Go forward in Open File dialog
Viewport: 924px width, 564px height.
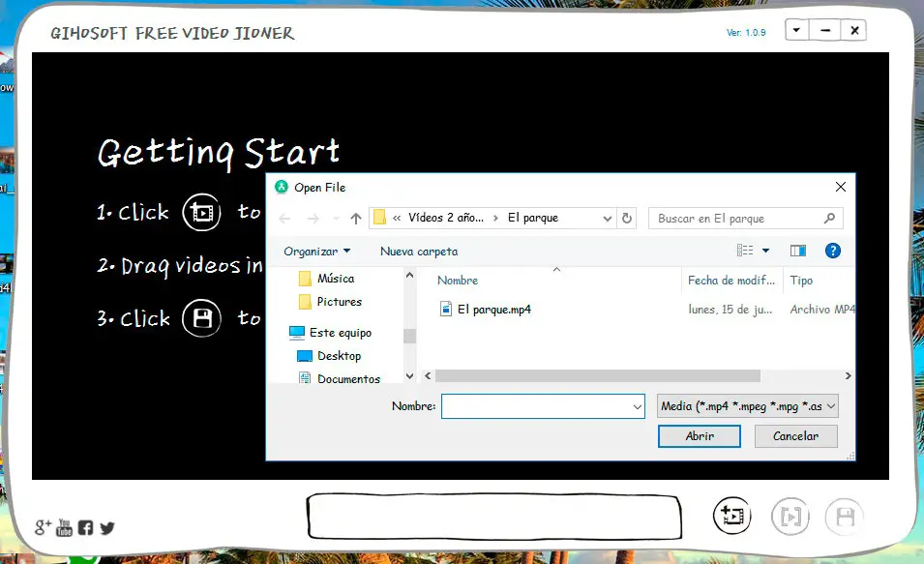click(x=313, y=219)
